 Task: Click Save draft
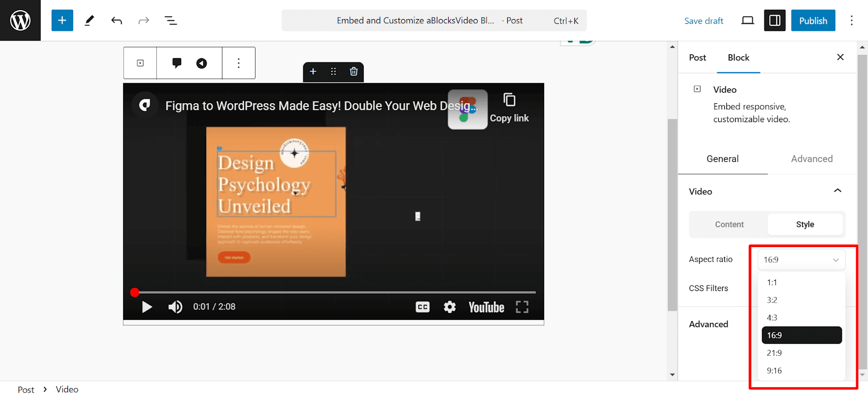click(x=704, y=21)
